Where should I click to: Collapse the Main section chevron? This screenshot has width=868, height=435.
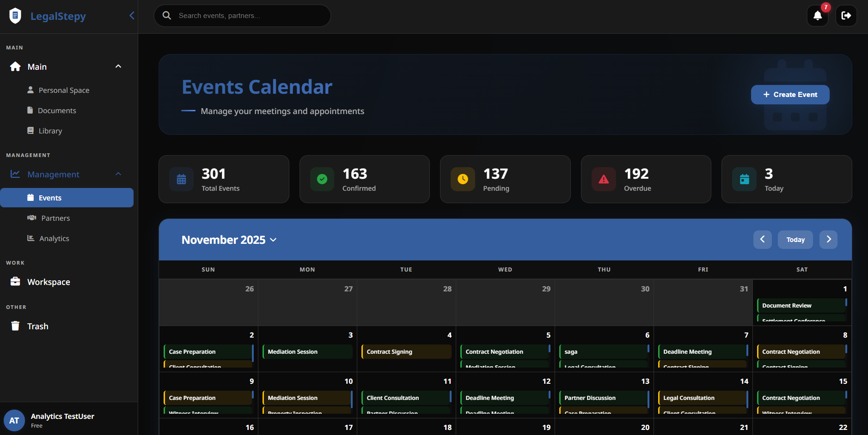118,66
